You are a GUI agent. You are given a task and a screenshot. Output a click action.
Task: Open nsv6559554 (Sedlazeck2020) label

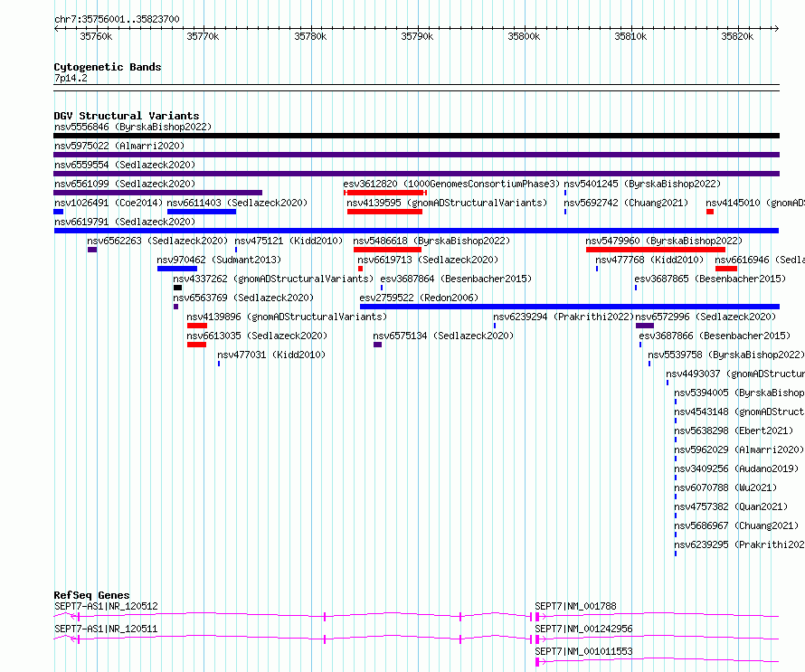[125, 165]
